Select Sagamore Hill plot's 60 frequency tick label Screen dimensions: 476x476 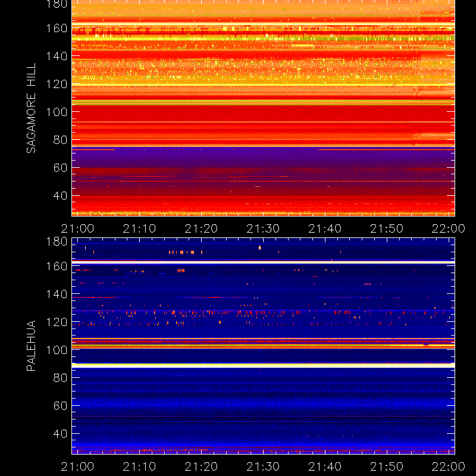point(61,168)
